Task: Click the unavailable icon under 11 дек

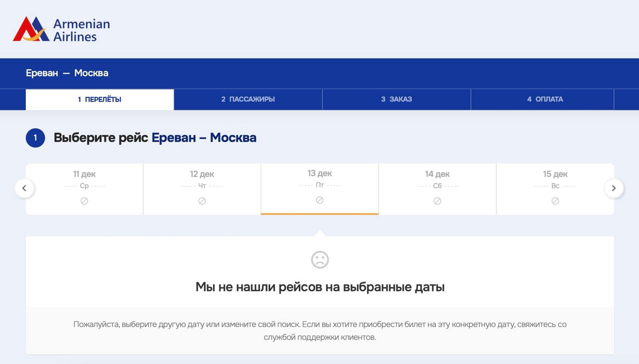Action: pos(84,201)
